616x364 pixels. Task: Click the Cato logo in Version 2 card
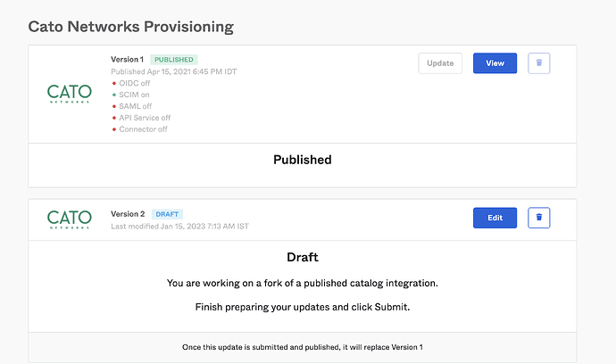69,219
